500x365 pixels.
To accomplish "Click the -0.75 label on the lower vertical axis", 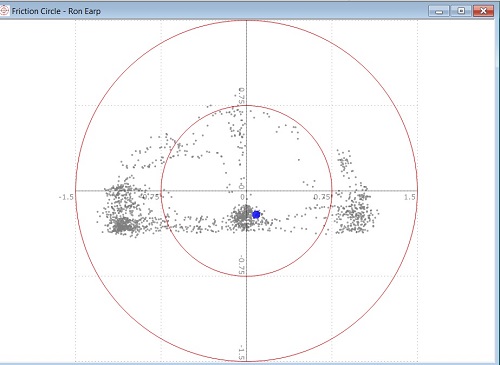I will [x=242, y=265].
